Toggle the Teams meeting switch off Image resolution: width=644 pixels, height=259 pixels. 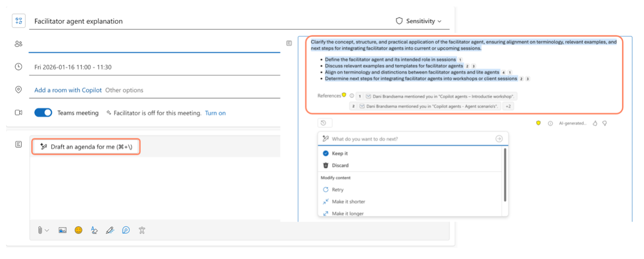coord(43,113)
